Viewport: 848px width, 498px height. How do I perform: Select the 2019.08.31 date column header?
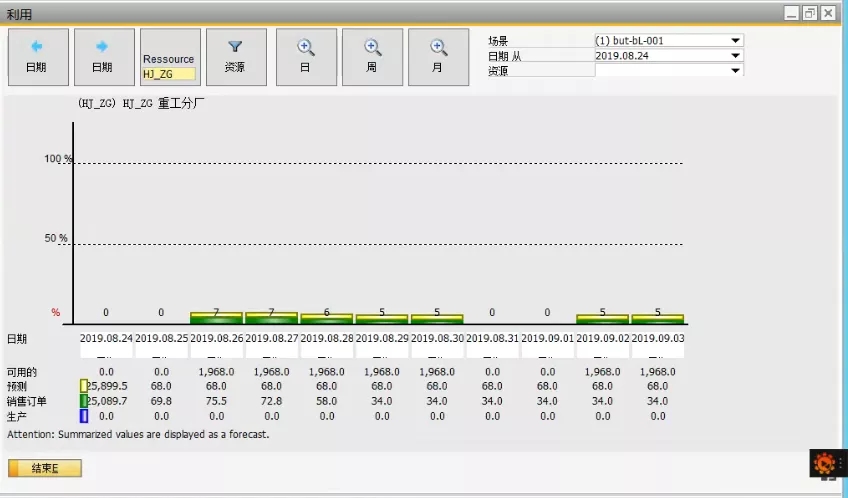(492, 338)
